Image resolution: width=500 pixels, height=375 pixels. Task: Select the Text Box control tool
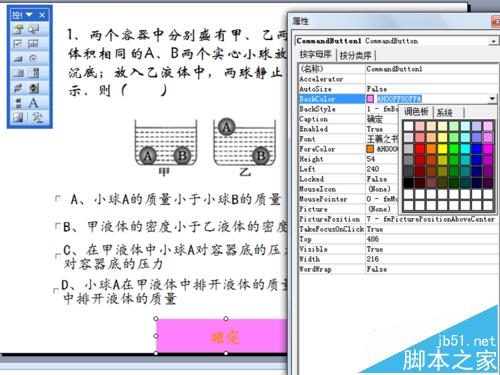(x=34, y=44)
